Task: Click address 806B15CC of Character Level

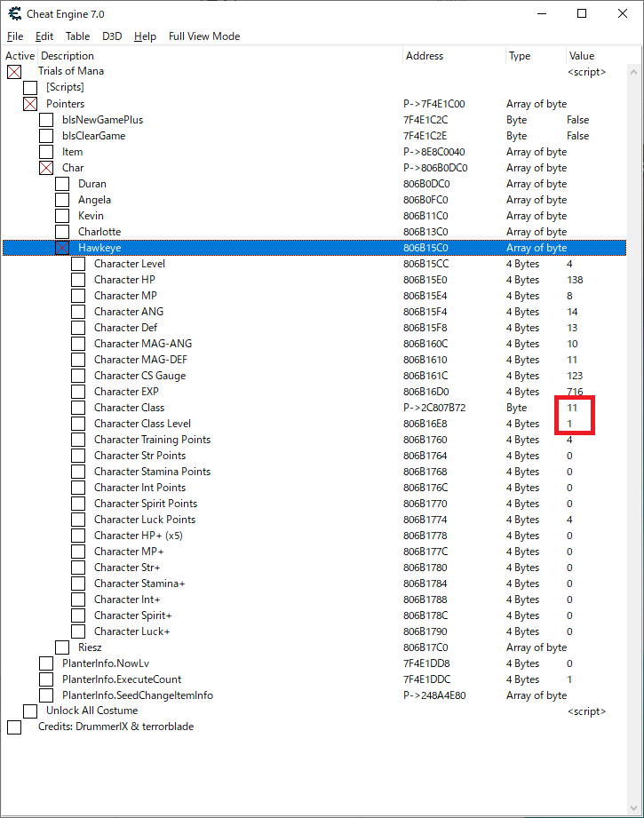Action: 425,264
